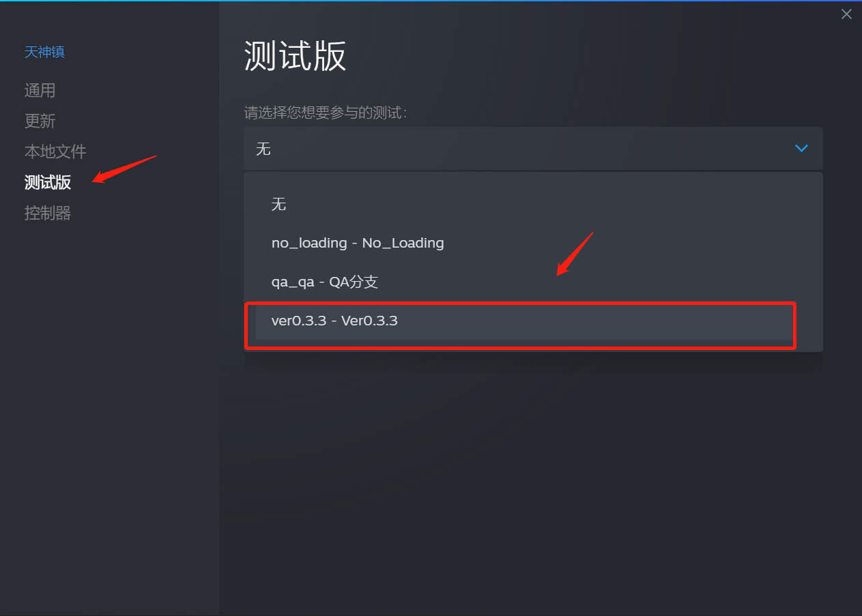Collapse the beta list via blue chevron

point(801,148)
